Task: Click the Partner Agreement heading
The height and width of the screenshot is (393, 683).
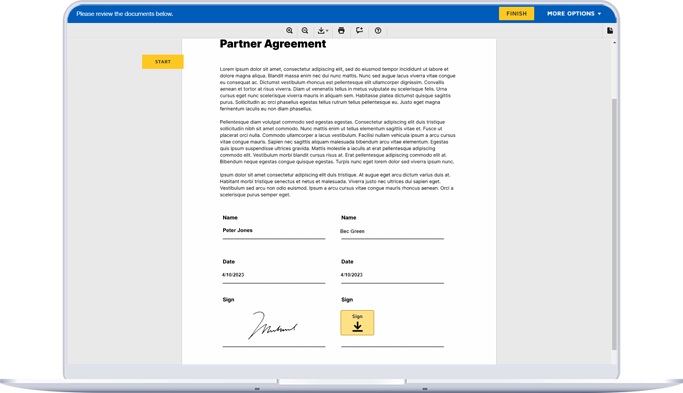Action: tap(273, 44)
